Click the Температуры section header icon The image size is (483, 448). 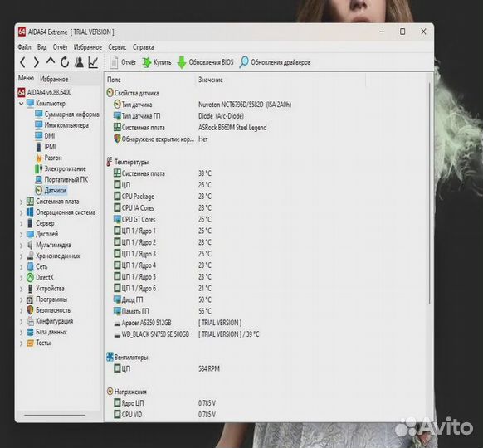coord(110,162)
